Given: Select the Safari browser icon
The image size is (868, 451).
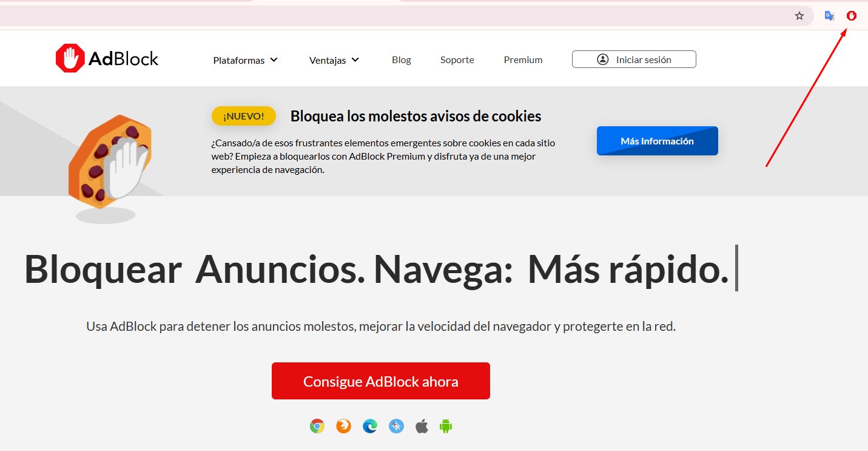Looking at the screenshot, I should click(x=396, y=426).
